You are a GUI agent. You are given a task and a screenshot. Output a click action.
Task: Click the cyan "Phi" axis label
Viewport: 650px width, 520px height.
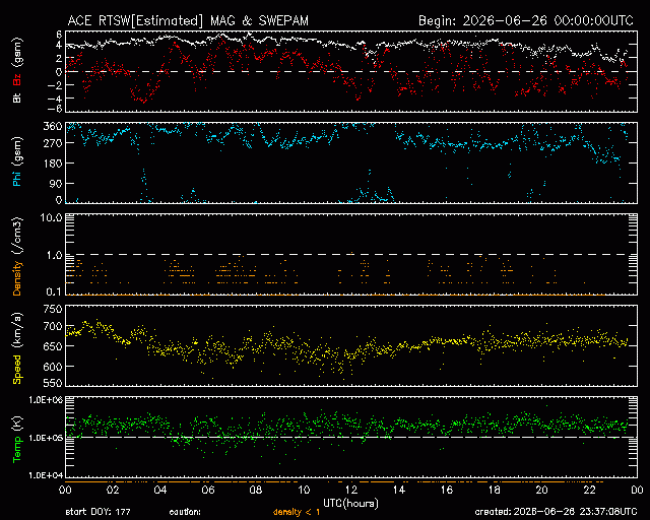coord(17,178)
